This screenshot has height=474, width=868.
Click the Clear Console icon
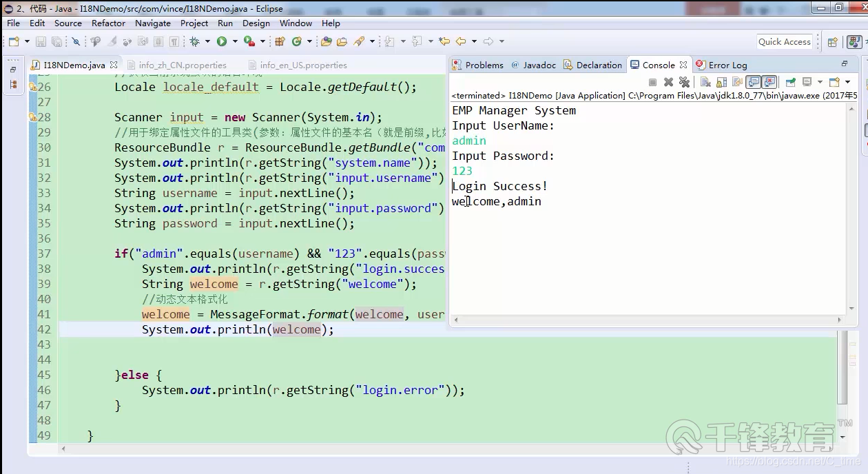click(x=705, y=82)
